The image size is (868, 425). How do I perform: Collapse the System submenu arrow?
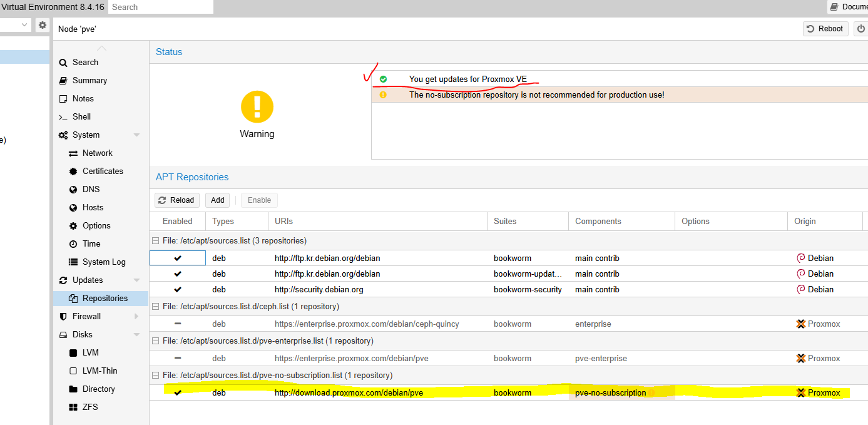(x=136, y=135)
